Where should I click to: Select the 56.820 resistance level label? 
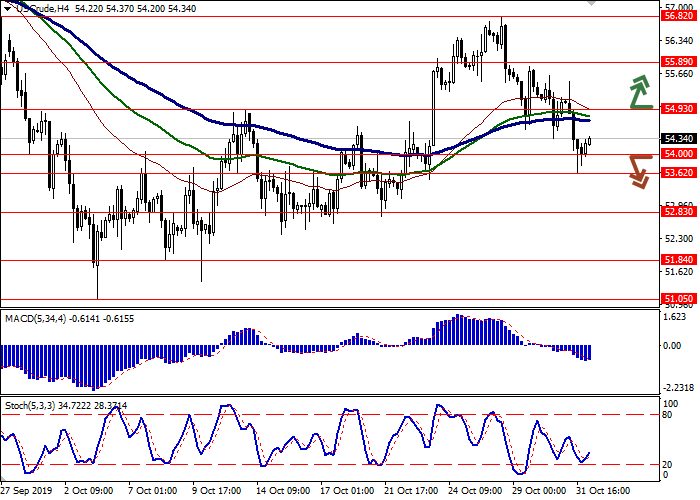[677, 16]
